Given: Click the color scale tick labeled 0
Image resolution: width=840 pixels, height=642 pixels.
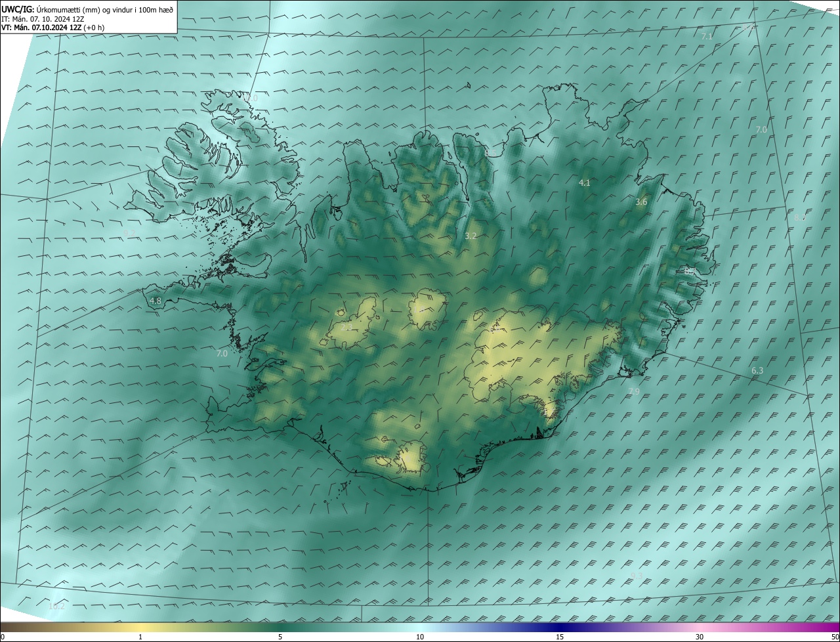Looking at the screenshot, I should coord(3,637).
